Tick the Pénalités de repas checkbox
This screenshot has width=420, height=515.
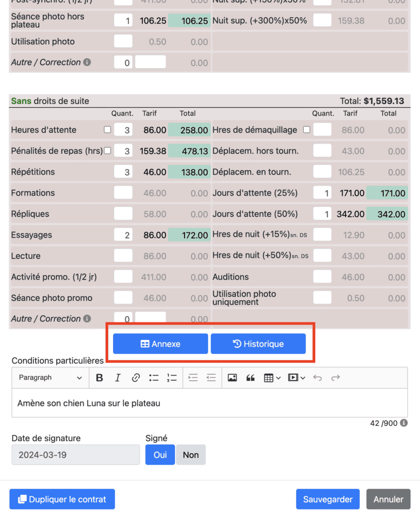click(x=107, y=150)
